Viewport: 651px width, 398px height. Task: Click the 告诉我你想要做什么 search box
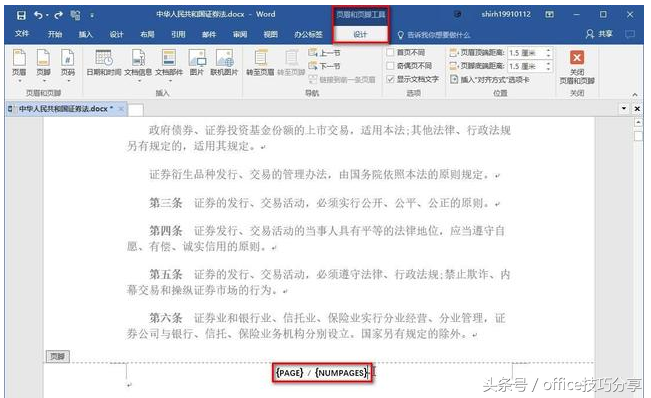[x=434, y=35]
